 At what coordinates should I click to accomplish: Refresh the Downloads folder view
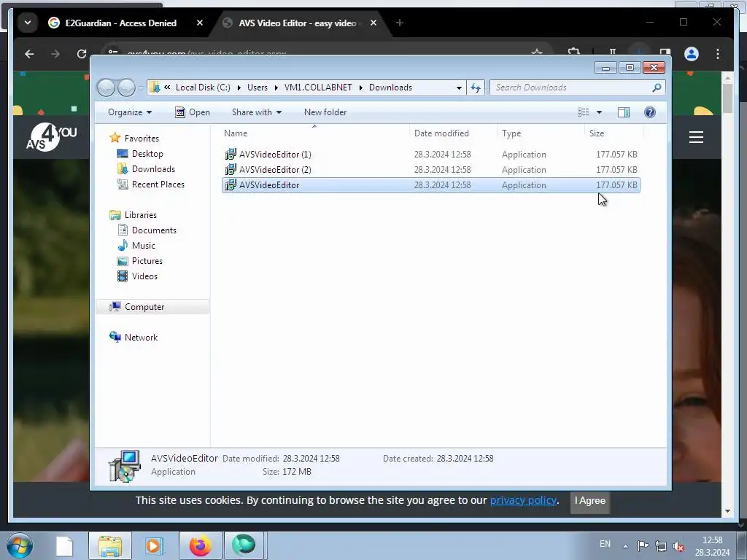tap(476, 87)
